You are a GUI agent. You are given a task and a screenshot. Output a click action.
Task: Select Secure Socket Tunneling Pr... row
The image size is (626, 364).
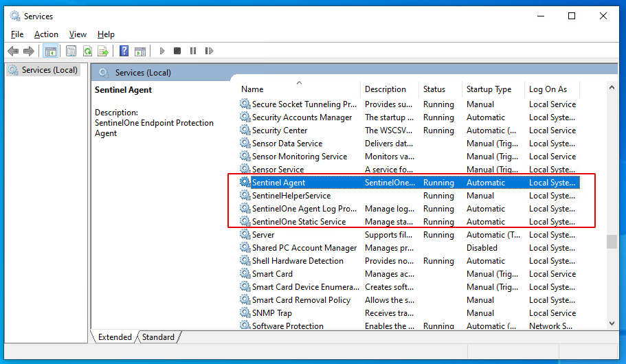[410, 104]
